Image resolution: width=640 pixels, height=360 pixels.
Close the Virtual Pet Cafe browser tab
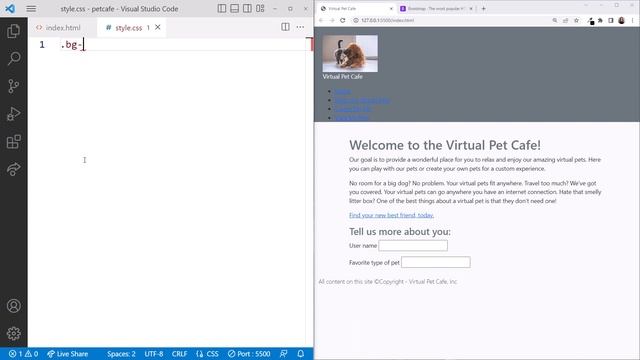point(391,9)
